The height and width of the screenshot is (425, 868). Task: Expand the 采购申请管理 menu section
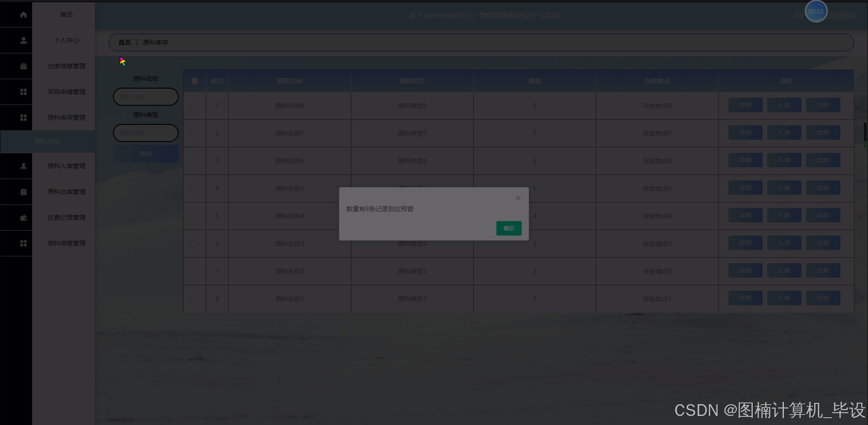click(x=66, y=92)
